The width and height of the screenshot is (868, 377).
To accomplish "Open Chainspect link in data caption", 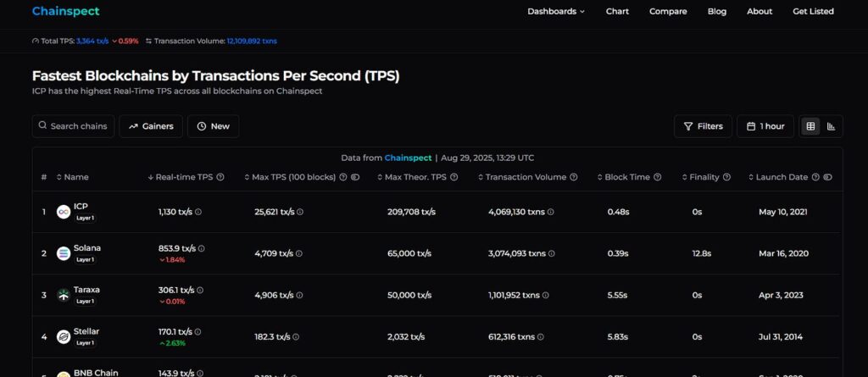I will pyautogui.click(x=408, y=158).
